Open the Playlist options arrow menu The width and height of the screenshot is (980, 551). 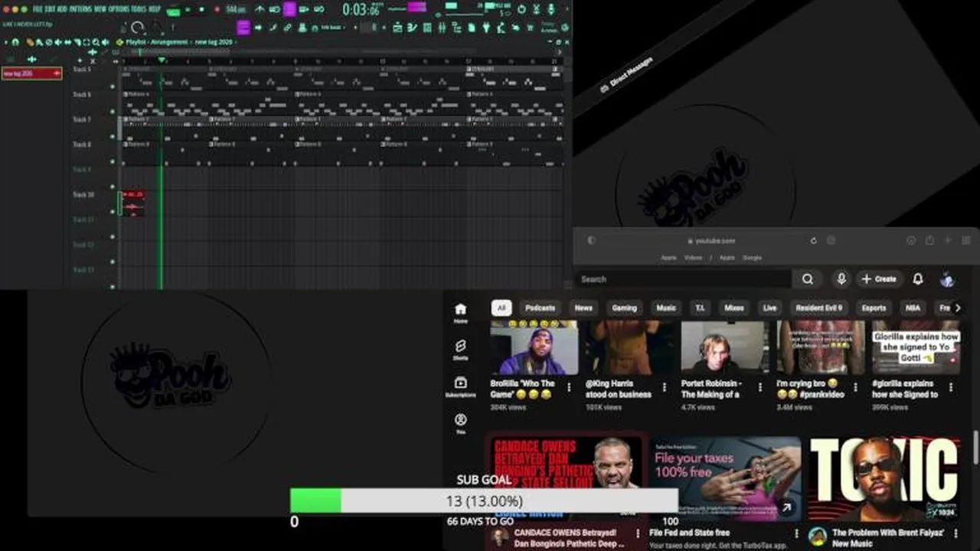click(x=5, y=42)
